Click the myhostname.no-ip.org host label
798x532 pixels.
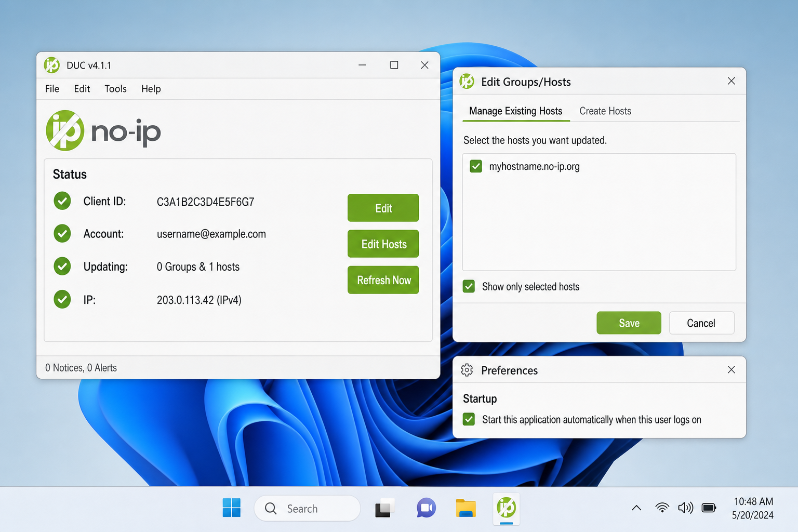(x=534, y=167)
